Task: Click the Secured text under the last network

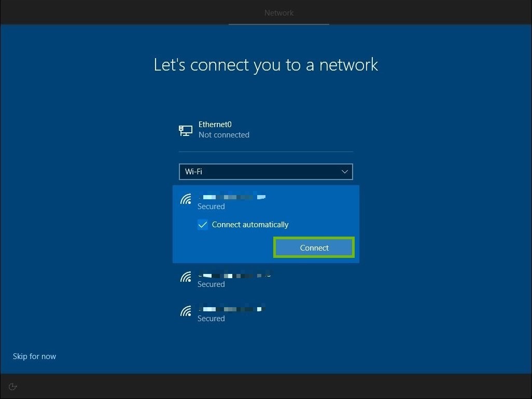Action: (x=211, y=318)
